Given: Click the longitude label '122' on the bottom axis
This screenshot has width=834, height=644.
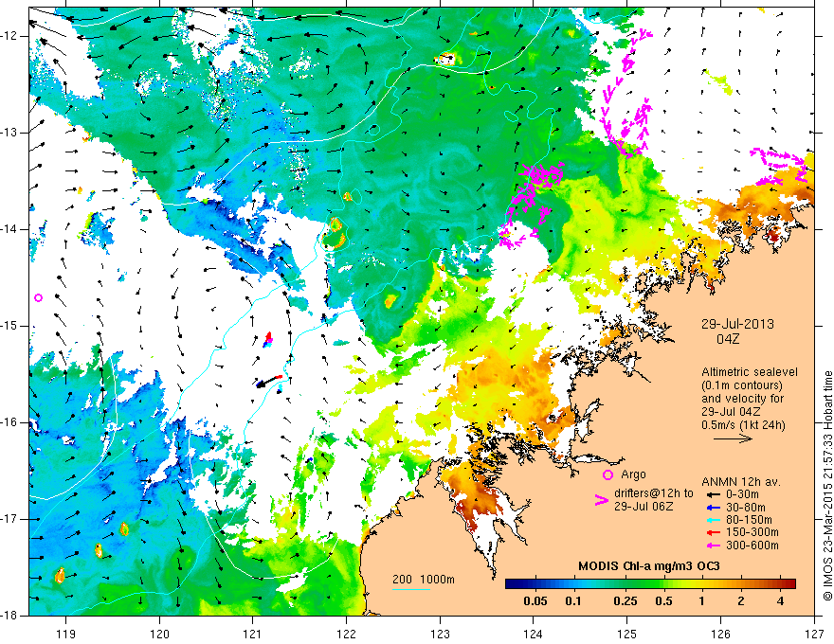Looking at the screenshot, I should [346, 634].
